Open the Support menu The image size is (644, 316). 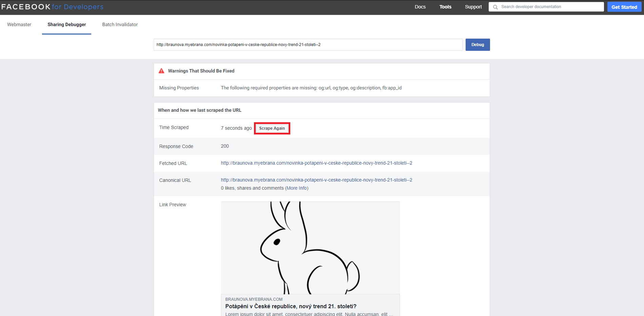pyautogui.click(x=473, y=7)
